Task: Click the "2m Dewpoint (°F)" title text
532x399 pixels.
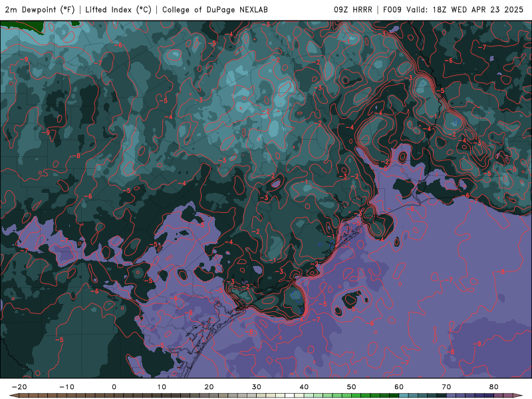Action: click(x=40, y=9)
